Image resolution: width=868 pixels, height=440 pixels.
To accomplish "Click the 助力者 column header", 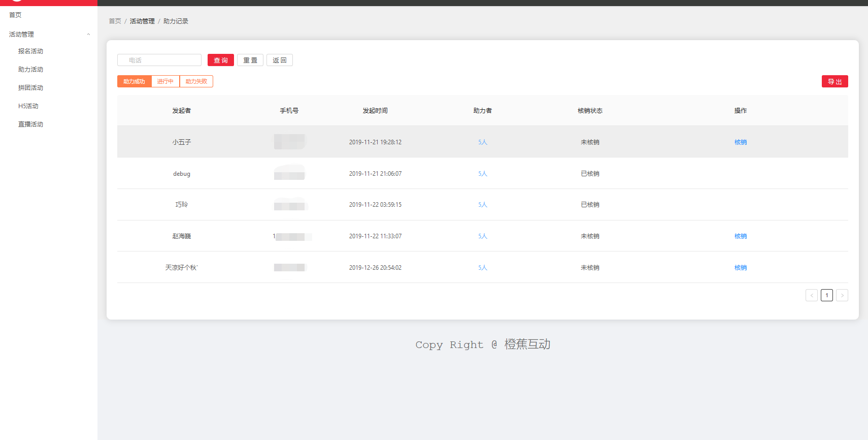I will pos(483,111).
